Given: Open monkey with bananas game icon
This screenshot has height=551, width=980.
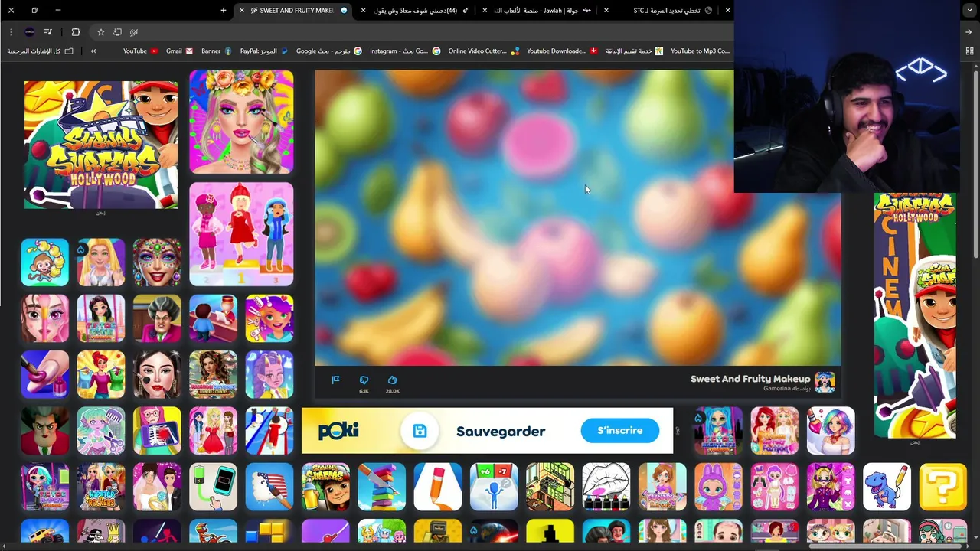Looking at the screenshot, I should [44, 262].
